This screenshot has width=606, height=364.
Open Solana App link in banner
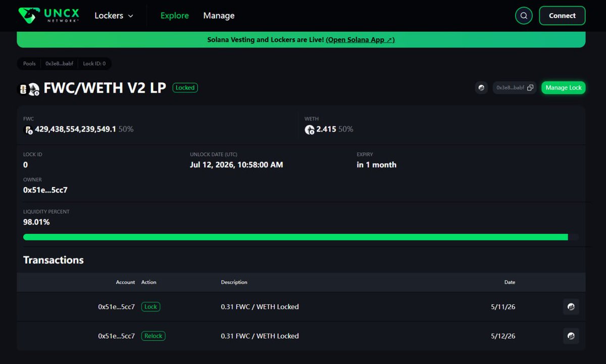360,40
